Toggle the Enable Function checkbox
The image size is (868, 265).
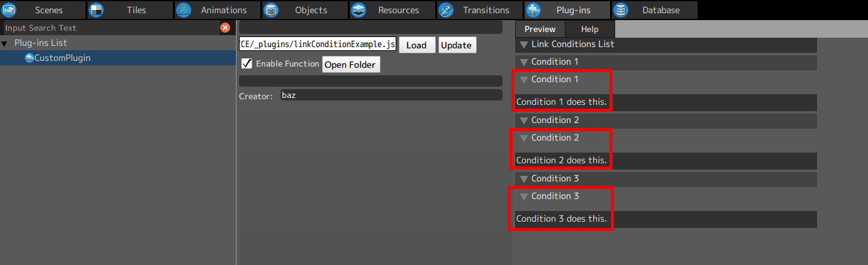point(247,63)
